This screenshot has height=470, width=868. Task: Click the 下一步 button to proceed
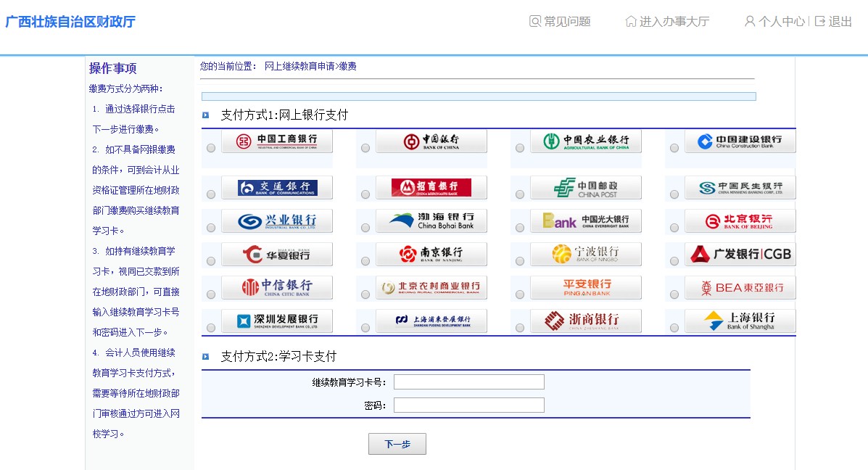[x=397, y=443]
